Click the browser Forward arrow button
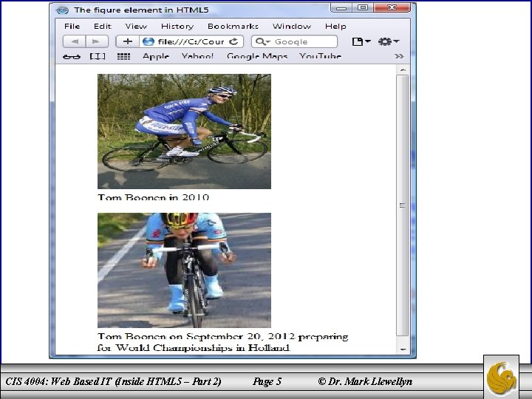 tap(96, 41)
